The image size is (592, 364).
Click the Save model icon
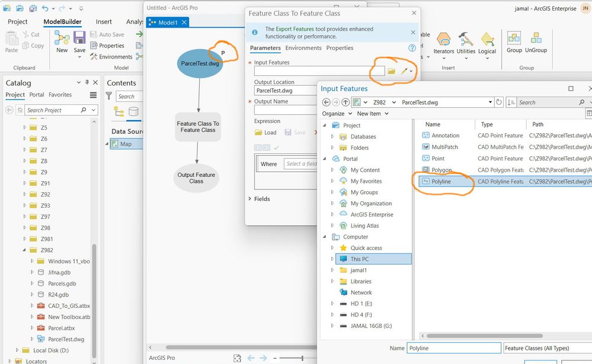coord(79,38)
